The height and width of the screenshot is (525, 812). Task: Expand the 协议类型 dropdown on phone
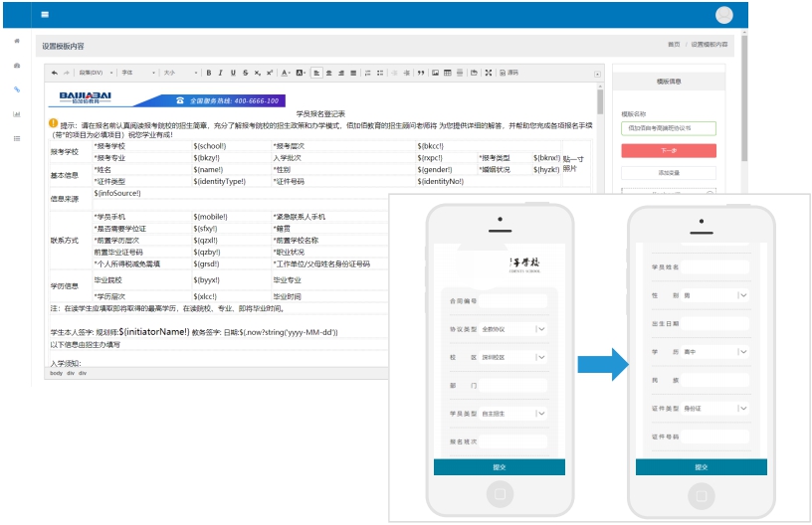(x=540, y=329)
